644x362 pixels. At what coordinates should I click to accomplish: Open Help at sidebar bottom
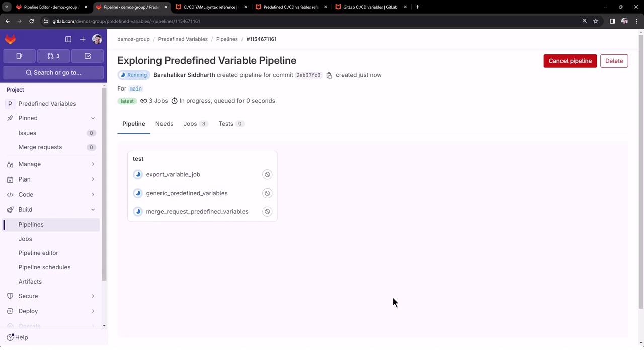pyautogui.click(x=17, y=338)
